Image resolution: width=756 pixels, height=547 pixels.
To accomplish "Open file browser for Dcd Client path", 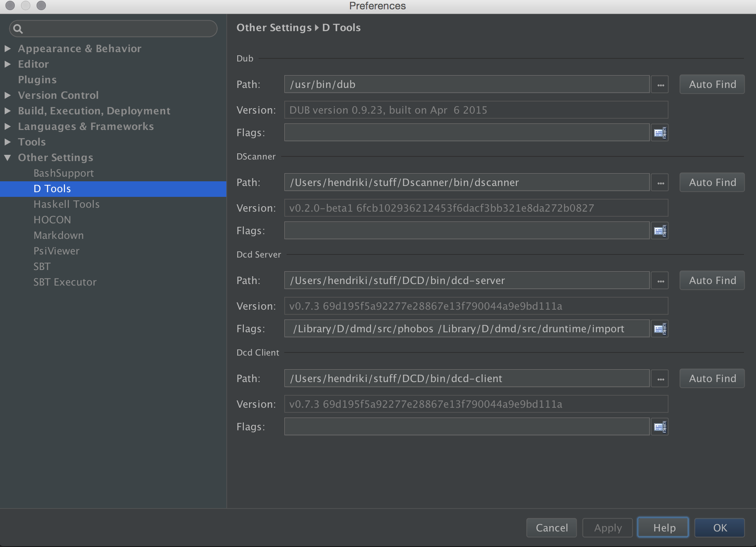I will 660,379.
